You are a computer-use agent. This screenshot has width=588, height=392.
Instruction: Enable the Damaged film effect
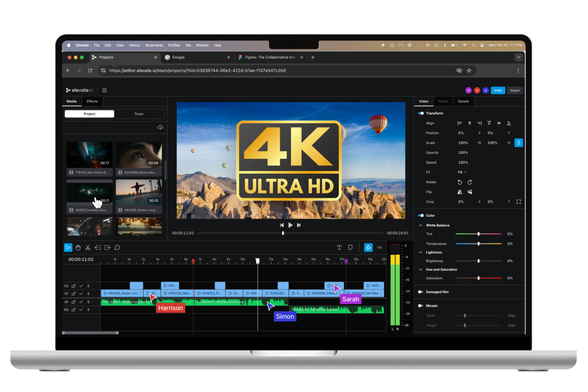(x=421, y=292)
